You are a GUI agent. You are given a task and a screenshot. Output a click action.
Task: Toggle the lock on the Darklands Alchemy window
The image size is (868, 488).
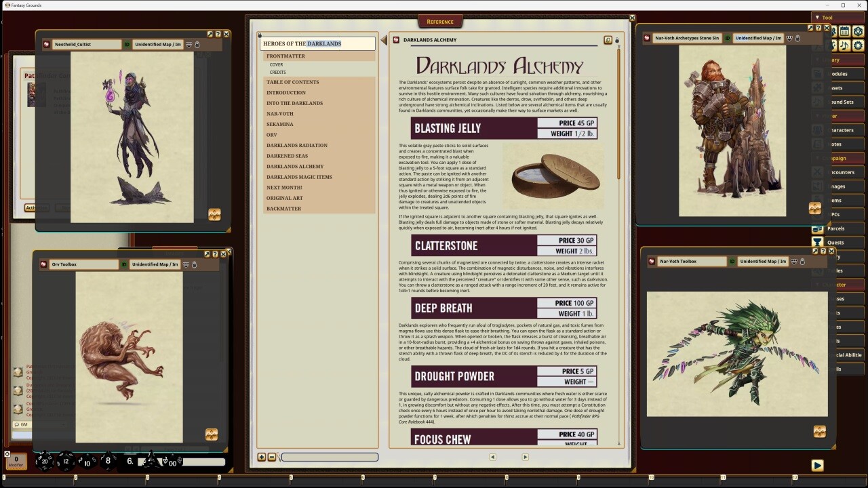tap(617, 39)
